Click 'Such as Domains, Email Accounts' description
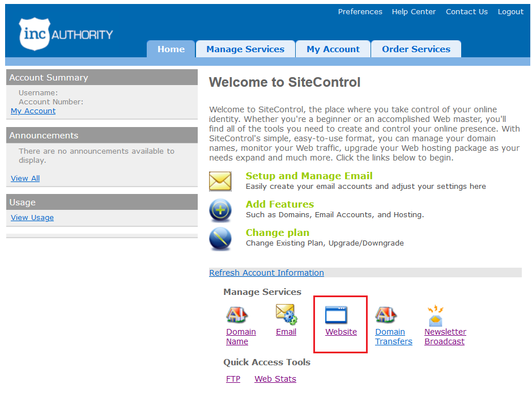 [x=335, y=214]
